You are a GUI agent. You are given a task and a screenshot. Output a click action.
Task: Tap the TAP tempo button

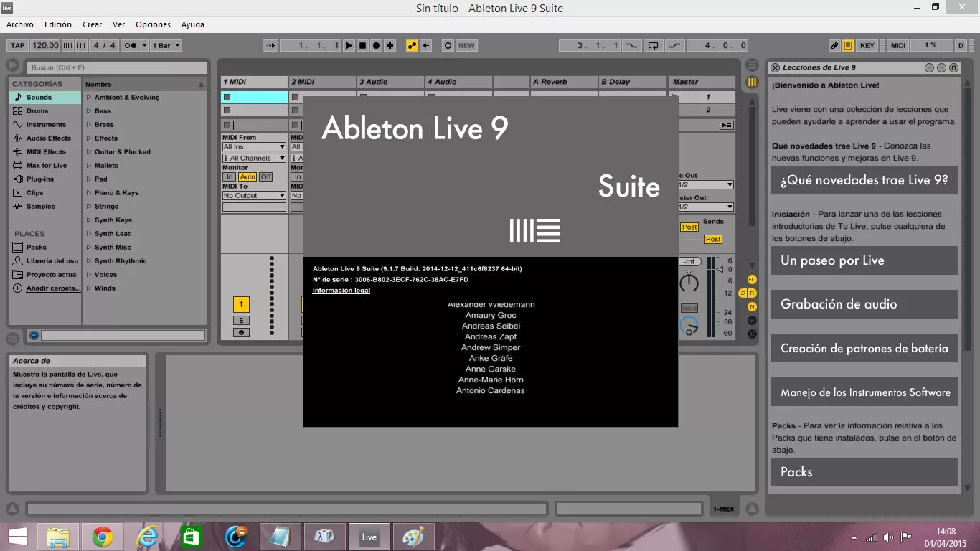[x=18, y=45]
